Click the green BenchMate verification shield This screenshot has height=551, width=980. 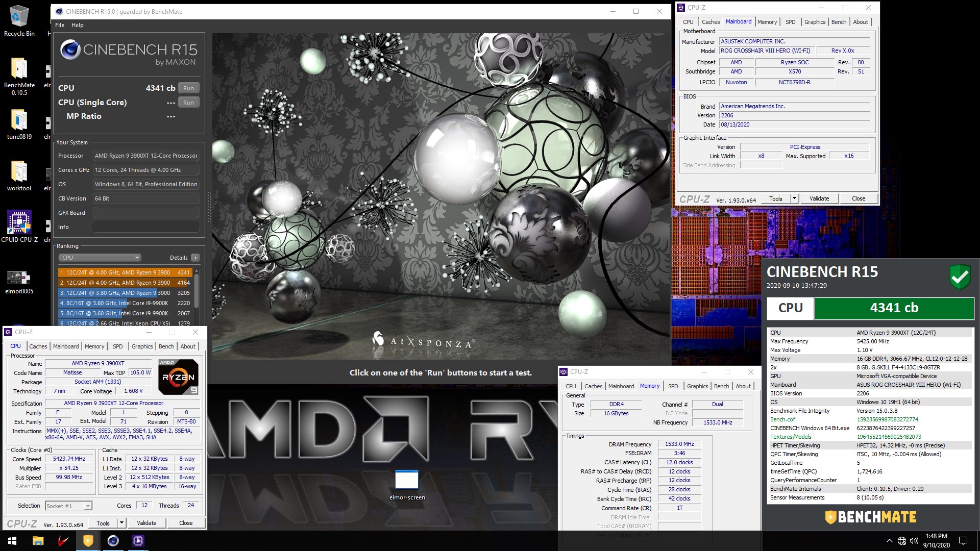coord(960,277)
